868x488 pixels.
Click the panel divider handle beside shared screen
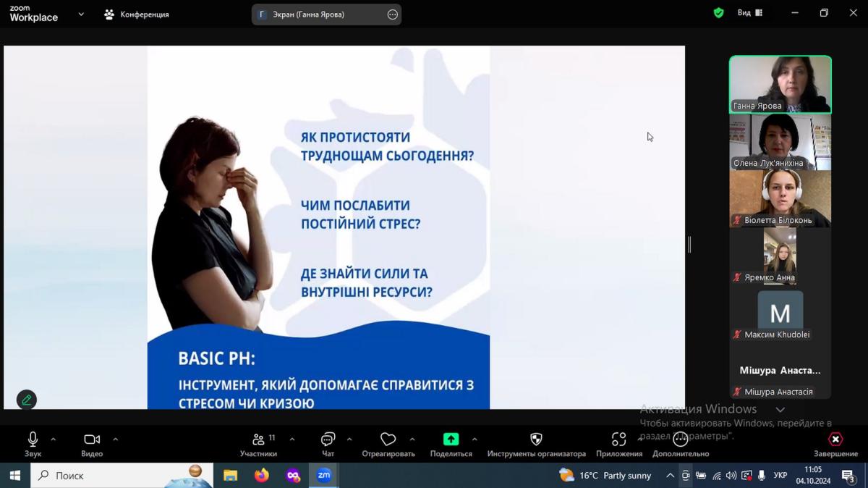(689, 245)
